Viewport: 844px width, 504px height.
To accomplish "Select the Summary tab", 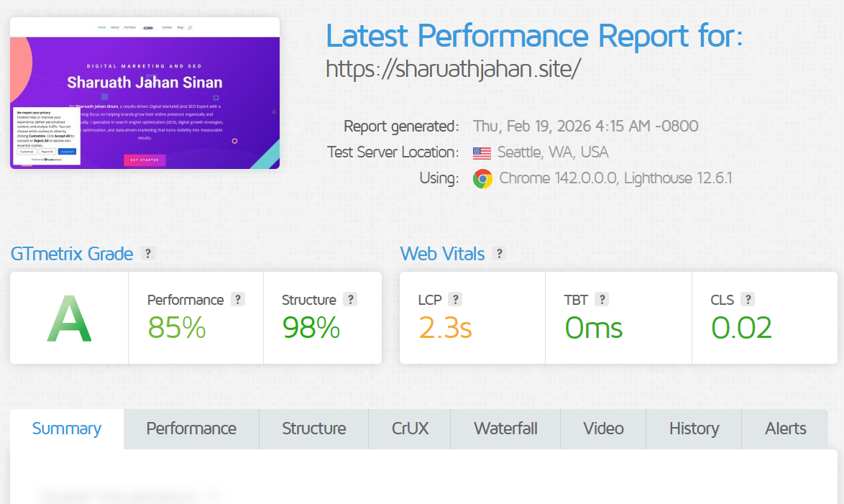I will (67, 429).
